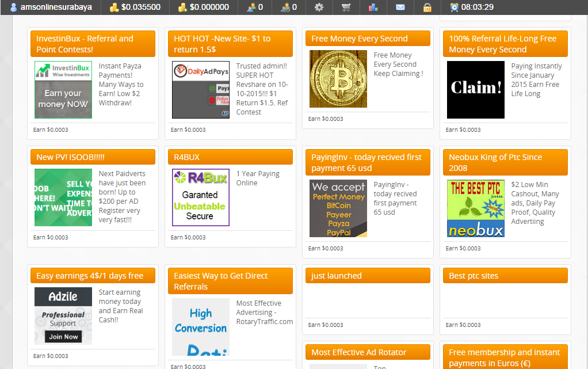Click the amsonlinesurabaya username text
588x369 pixels.
pyautogui.click(x=56, y=7)
